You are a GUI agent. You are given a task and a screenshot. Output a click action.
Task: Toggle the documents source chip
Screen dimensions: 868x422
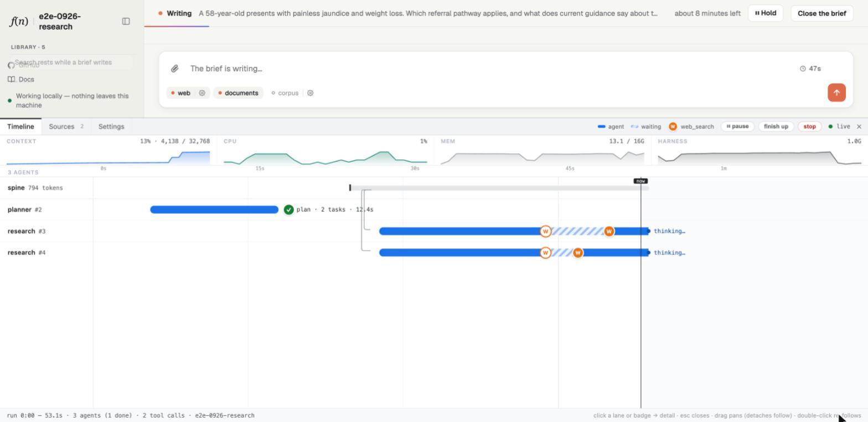tap(239, 93)
